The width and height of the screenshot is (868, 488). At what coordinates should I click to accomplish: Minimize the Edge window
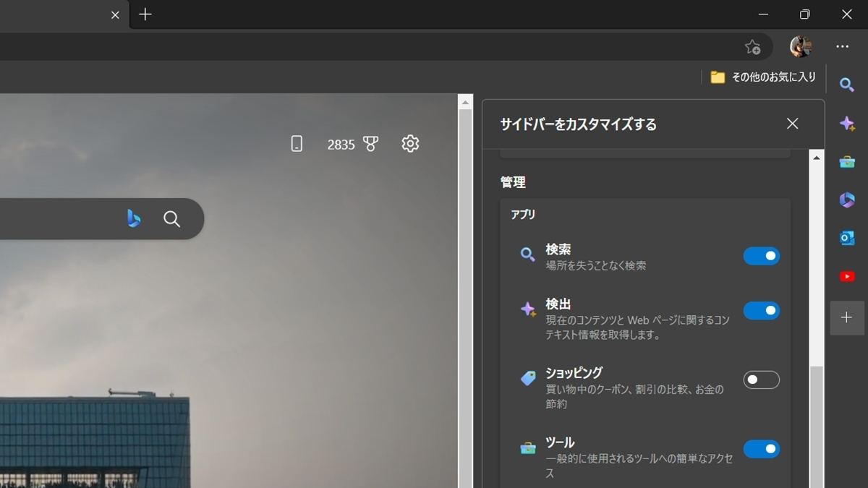(763, 14)
